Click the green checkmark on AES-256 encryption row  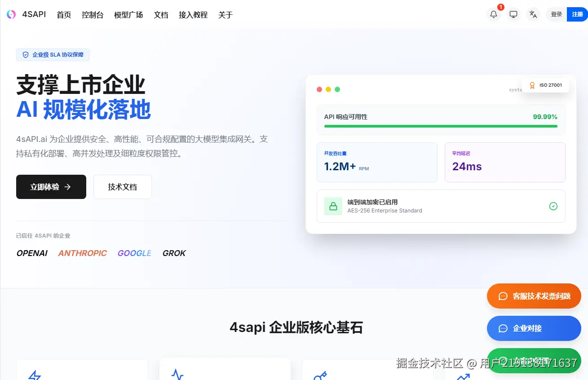[x=553, y=206]
